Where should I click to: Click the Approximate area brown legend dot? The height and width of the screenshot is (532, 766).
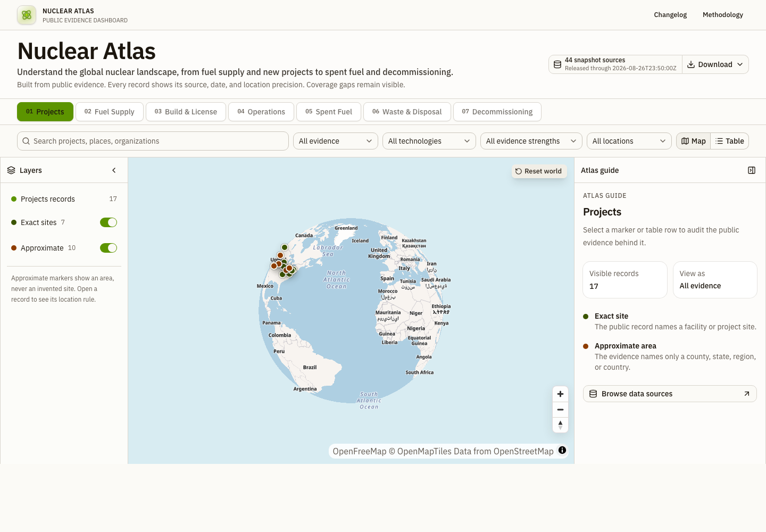pos(586,346)
